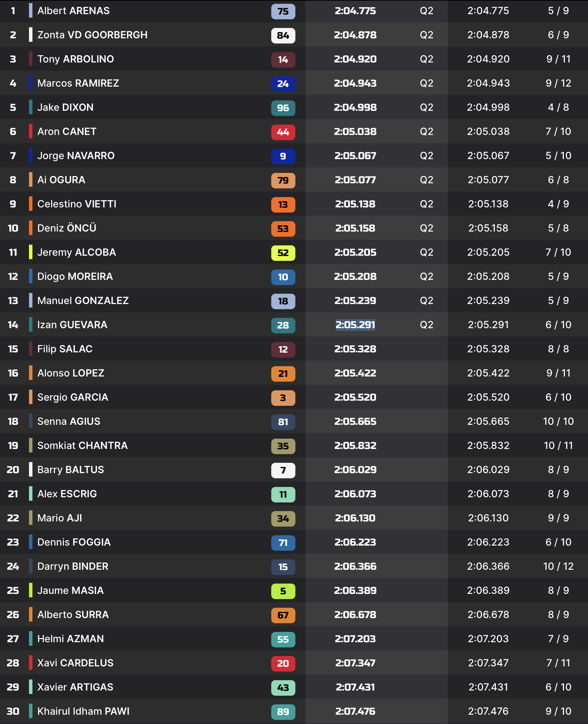588x724 pixels.
Task: Click the teal number 89 badge
Action: pos(283,712)
